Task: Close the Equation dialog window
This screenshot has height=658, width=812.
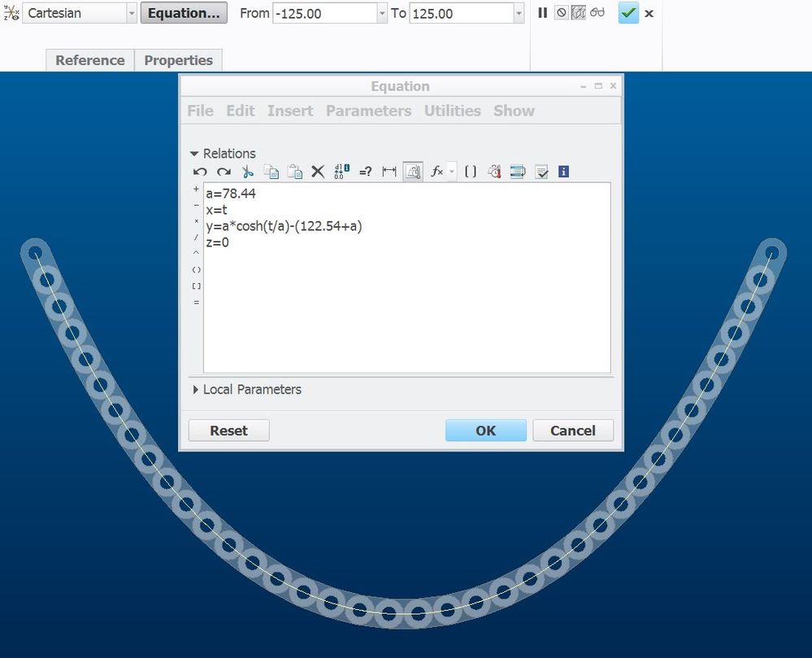Action: [613, 85]
